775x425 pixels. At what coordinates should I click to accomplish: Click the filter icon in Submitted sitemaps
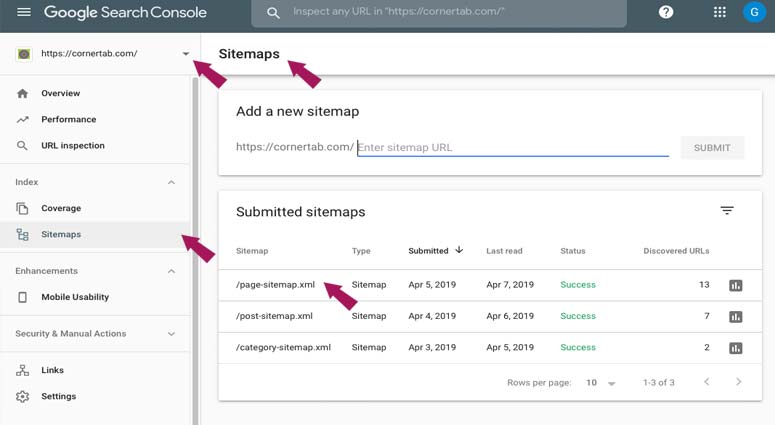point(727,211)
